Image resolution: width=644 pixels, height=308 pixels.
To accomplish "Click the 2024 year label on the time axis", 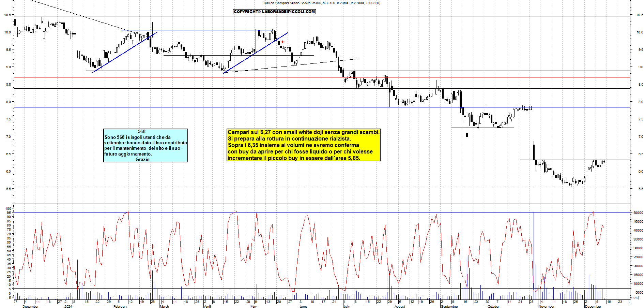I will click(68, 306).
